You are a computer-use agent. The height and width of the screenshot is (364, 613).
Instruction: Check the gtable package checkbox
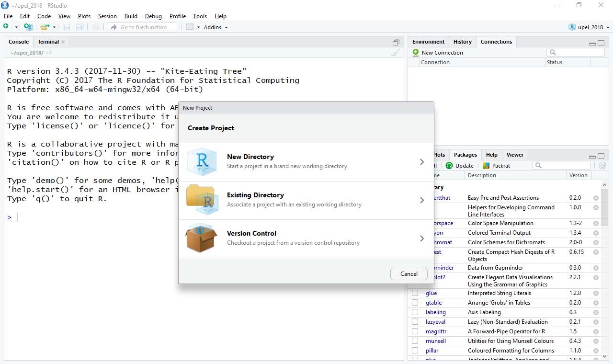(x=414, y=302)
